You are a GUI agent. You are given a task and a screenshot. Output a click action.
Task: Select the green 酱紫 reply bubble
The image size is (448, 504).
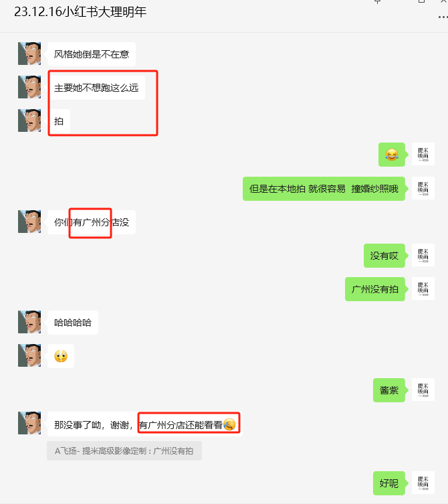(389, 390)
